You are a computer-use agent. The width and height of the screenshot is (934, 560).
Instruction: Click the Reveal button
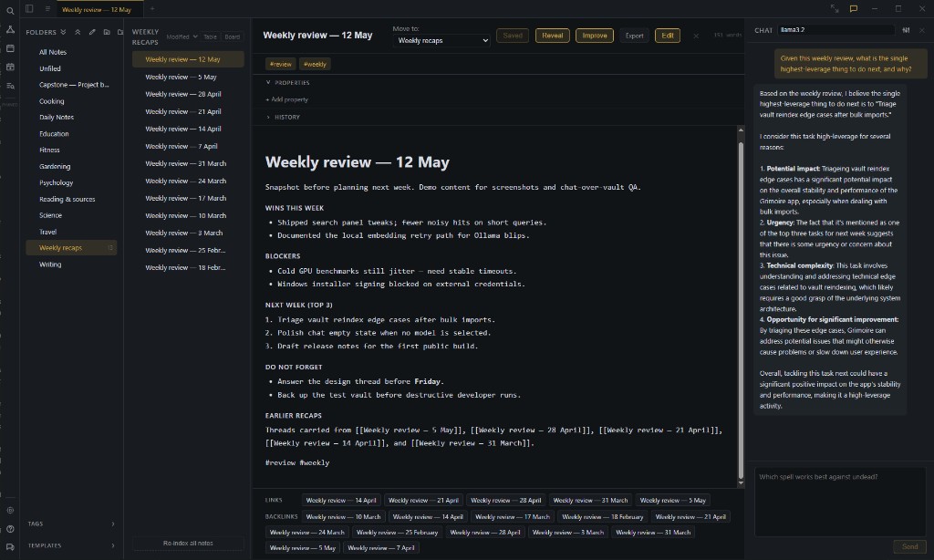tap(552, 36)
